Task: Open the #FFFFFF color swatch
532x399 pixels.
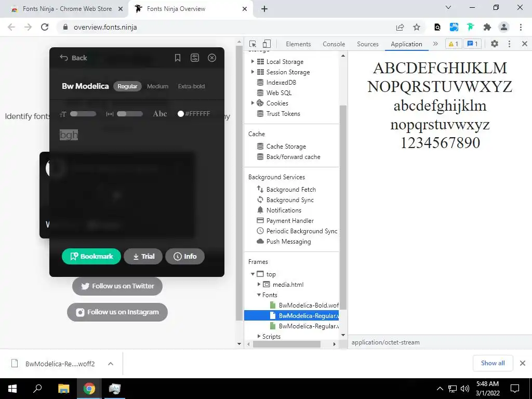Action: 181,114
